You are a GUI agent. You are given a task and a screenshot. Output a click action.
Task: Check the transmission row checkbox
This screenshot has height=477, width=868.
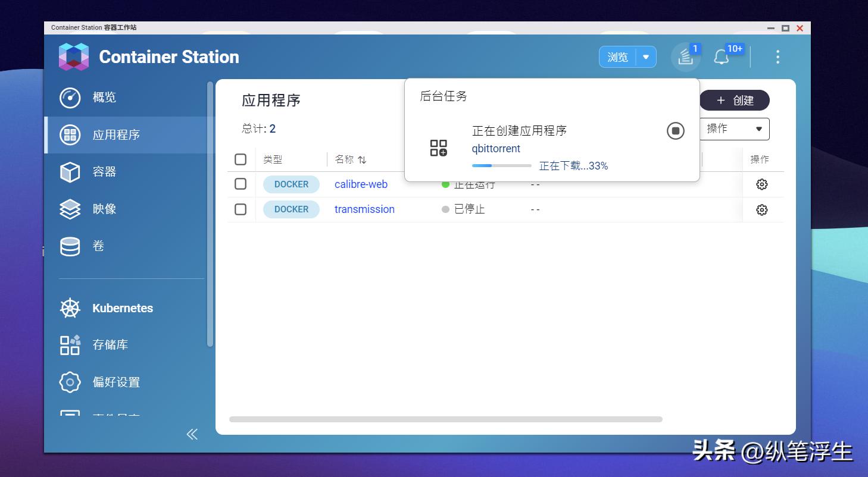pos(241,209)
